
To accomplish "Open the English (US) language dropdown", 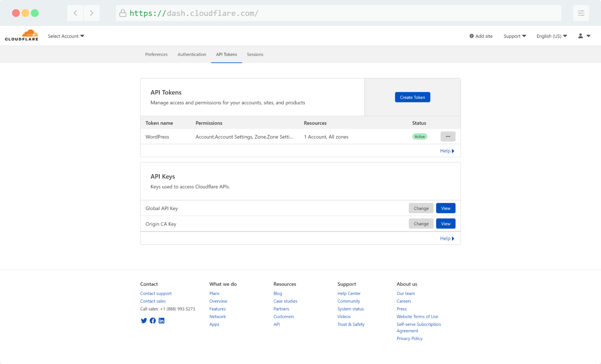I will (x=552, y=36).
